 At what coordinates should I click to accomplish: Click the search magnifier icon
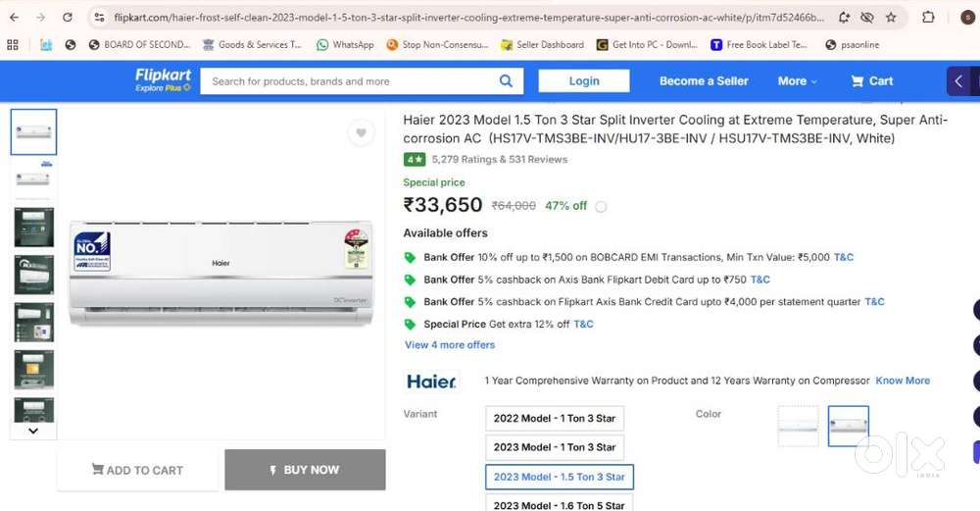[506, 81]
